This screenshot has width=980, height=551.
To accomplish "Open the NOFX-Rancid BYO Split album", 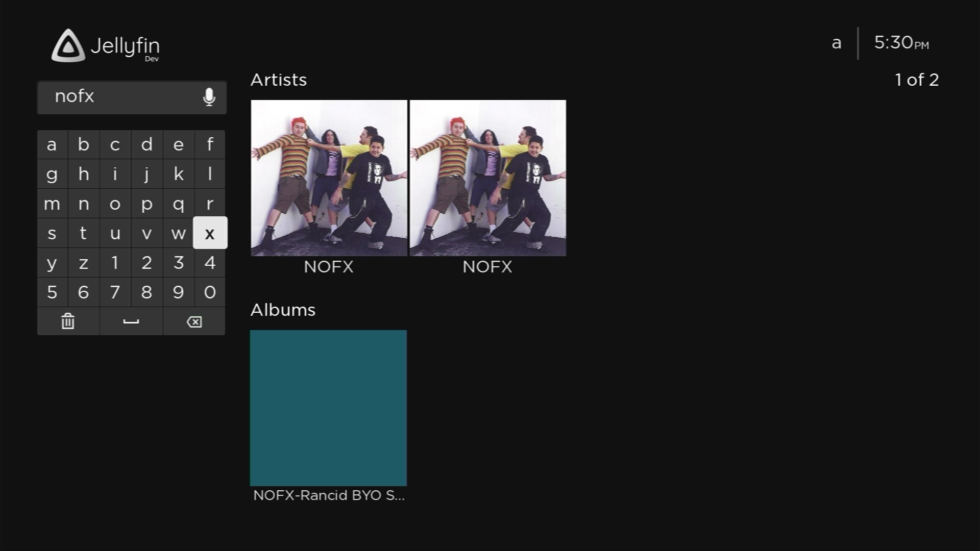I will [x=328, y=408].
